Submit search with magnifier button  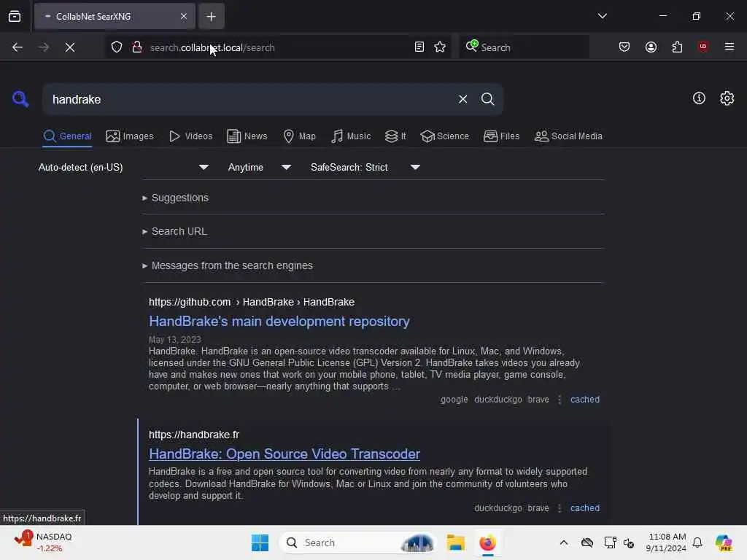(487, 99)
